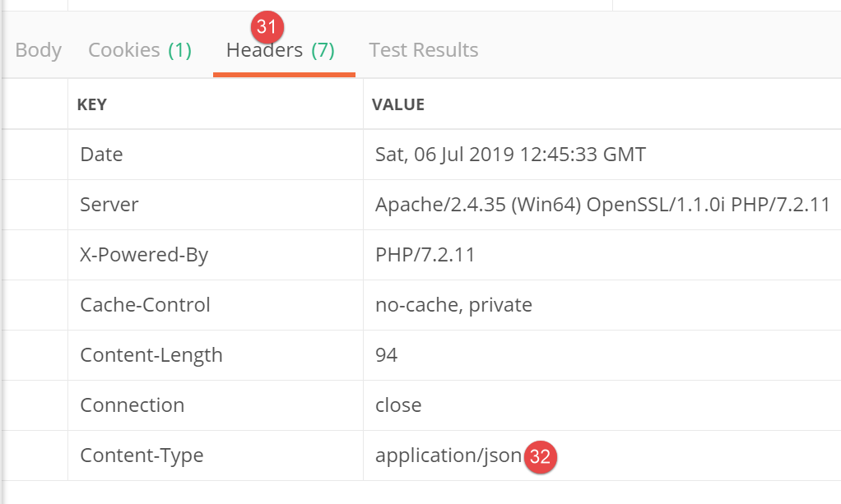
Task: Click the Content-Length value 94
Action: 386,355
